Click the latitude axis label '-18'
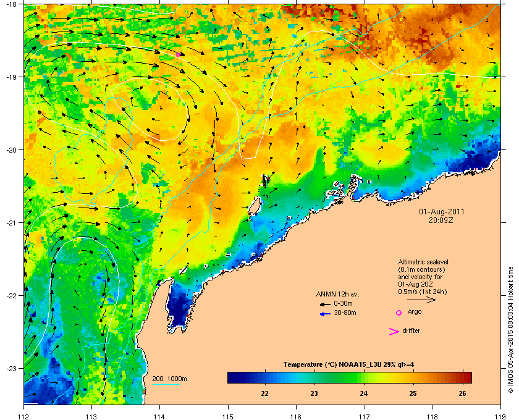 pyautogui.click(x=11, y=4)
